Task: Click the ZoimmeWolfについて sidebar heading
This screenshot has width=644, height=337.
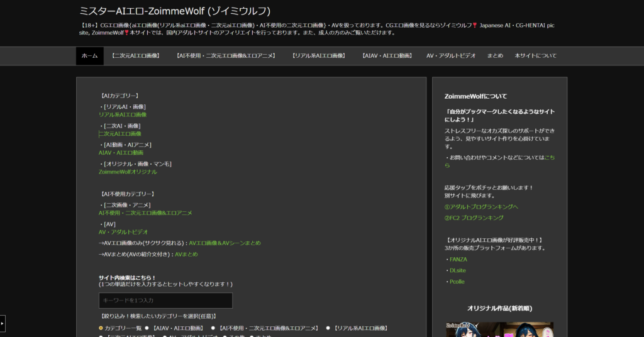Action: [475, 96]
